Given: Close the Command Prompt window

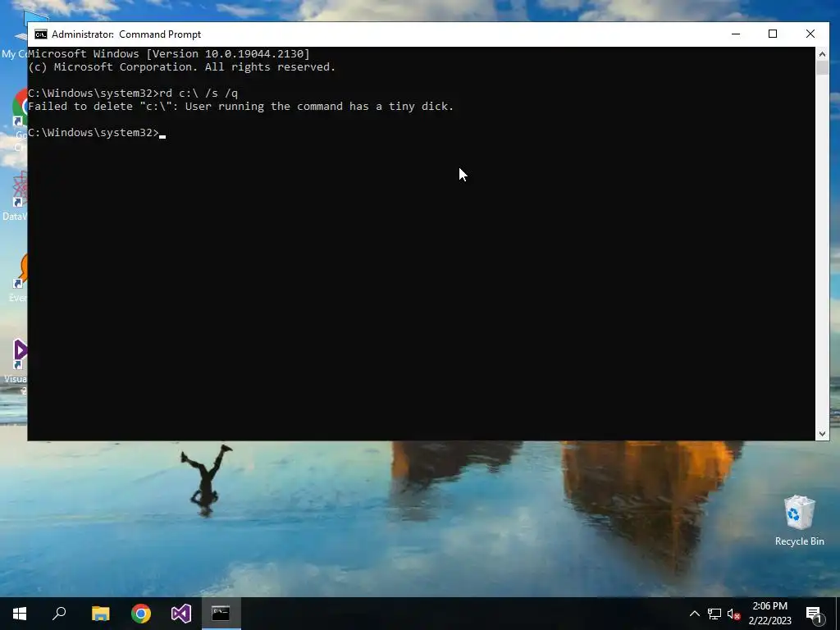Looking at the screenshot, I should pyautogui.click(x=810, y=34).
